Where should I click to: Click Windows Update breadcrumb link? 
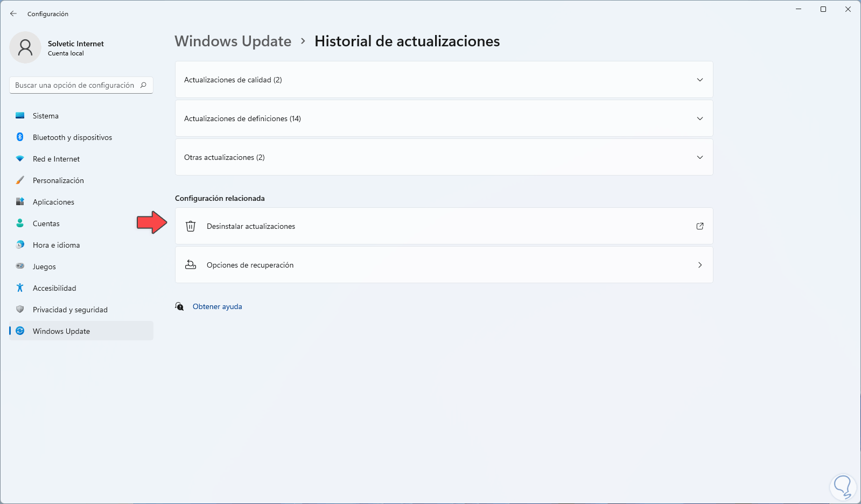[233, 41]
